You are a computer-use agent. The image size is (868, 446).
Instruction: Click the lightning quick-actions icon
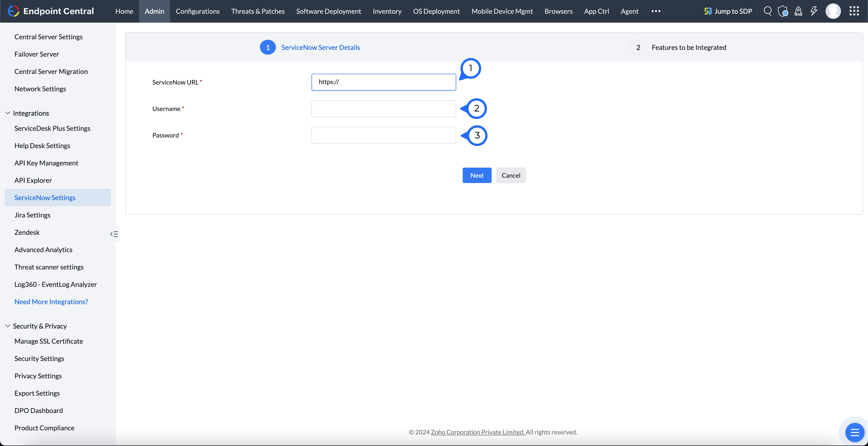click(x=814, y=11)
